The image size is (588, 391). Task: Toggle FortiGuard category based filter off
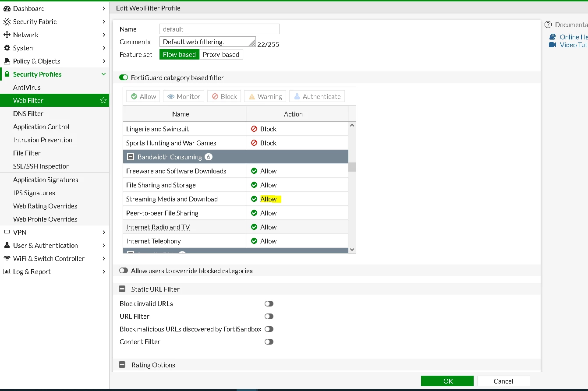pos(124,77)
